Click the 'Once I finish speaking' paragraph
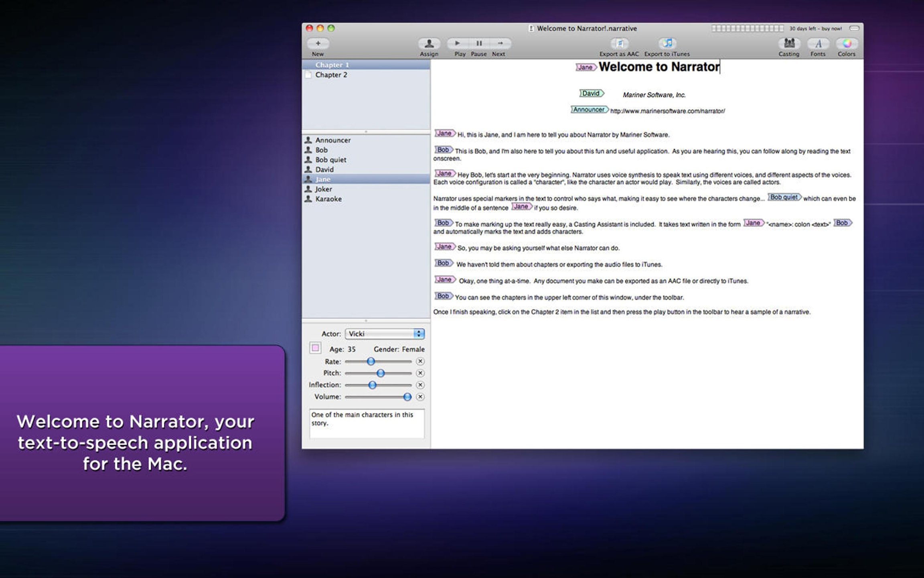924x578 pixels. (x=622, y=312)
